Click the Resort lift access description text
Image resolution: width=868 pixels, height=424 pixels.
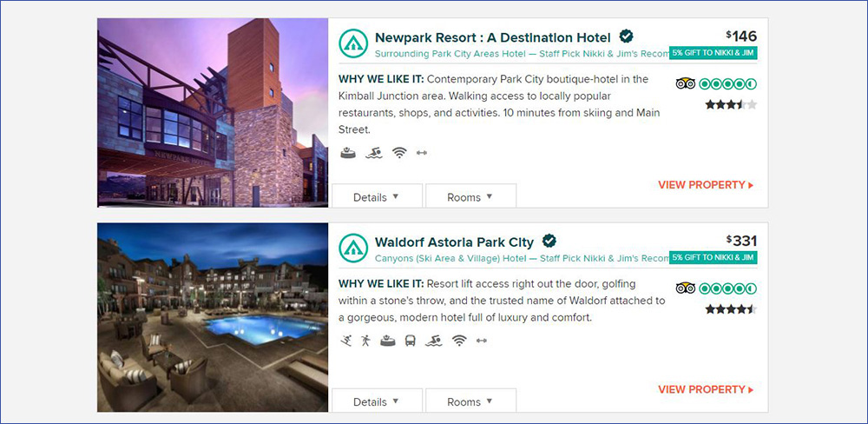[502, 301]
